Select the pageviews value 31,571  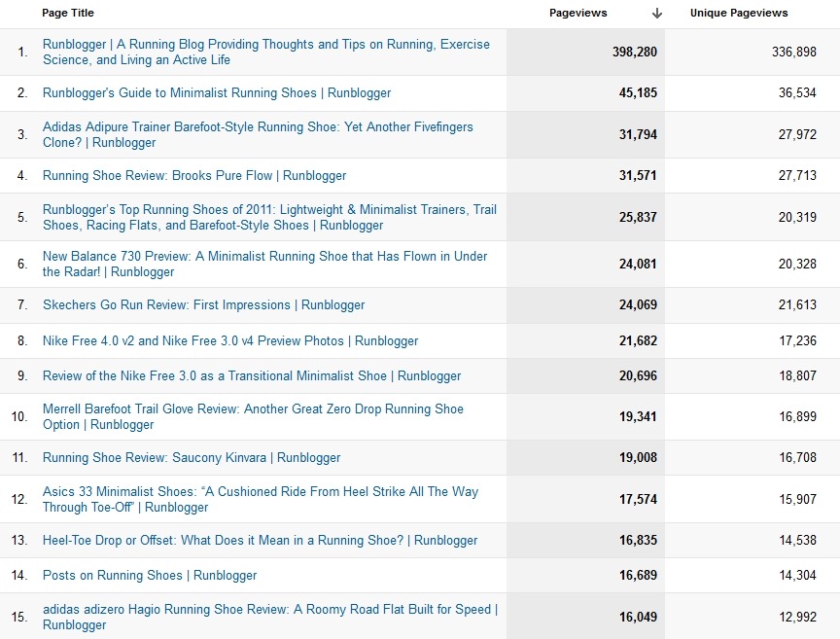point(638,175)
